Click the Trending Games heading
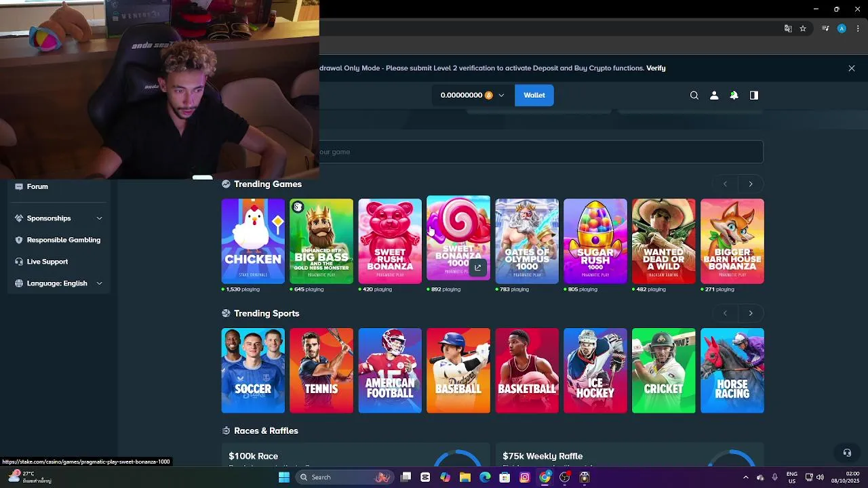868x488 pixels. pyautogui.click(x=268, y=184)
